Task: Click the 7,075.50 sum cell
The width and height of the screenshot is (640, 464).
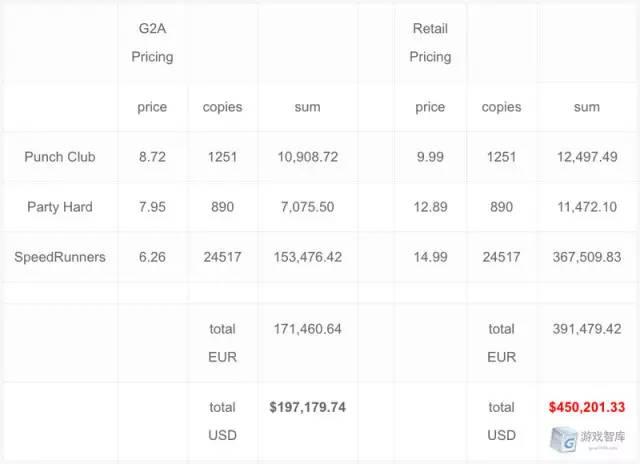Action: 308,207
